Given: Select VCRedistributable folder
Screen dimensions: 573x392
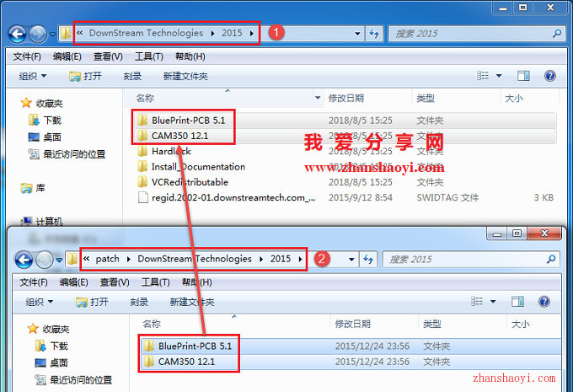Looking at the screenshot, I should pos(190,182).
